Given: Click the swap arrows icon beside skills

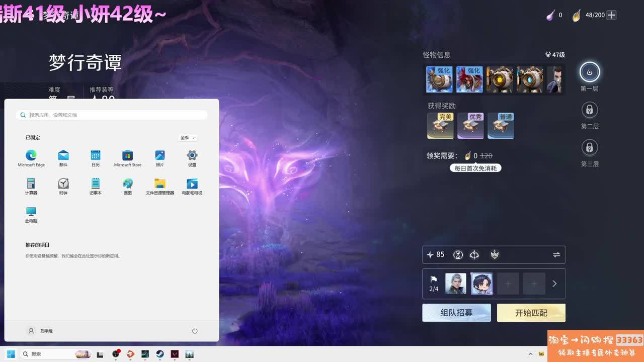Looking at the screenshot, I should point(556,255).
